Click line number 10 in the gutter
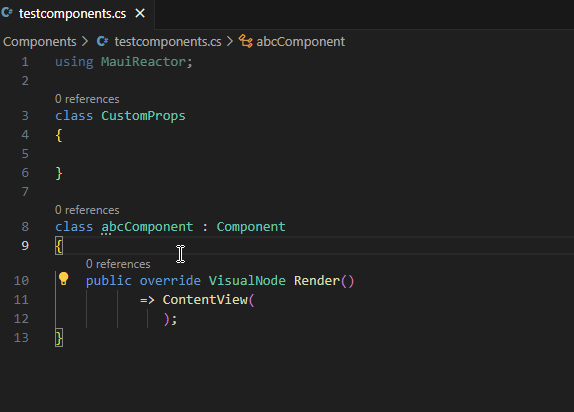The width and height of the screenshot is (574, 412). coord(21,281)
